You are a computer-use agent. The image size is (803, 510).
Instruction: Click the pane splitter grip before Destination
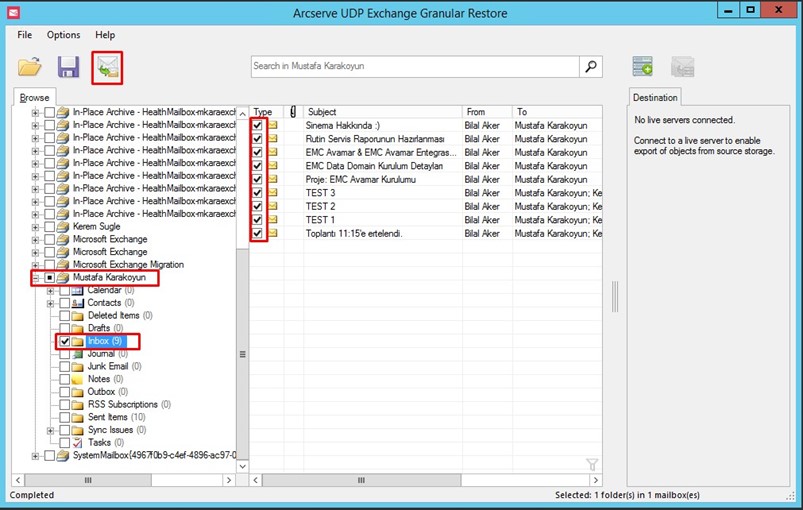point(615,296)
